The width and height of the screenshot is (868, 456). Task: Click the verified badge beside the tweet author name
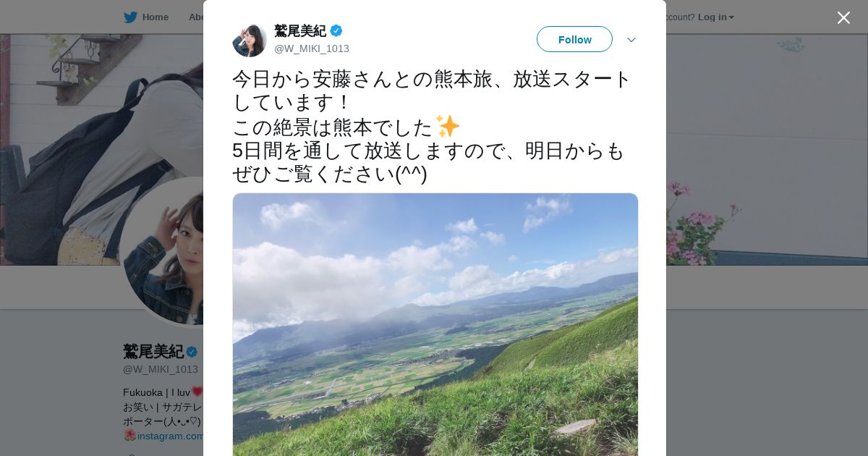pyautogui.click(x=336, y=30)
